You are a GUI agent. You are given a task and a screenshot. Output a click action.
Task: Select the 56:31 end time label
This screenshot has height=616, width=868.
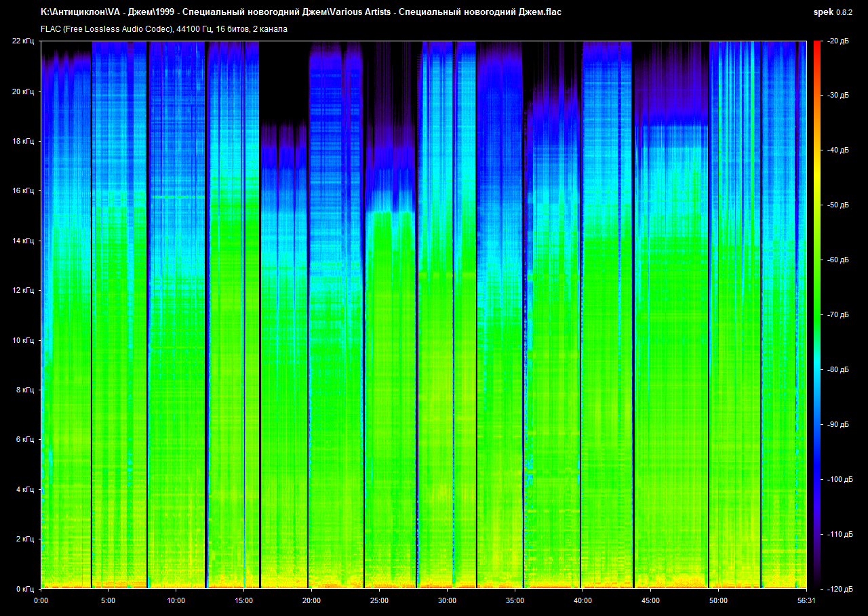(806, 600)
